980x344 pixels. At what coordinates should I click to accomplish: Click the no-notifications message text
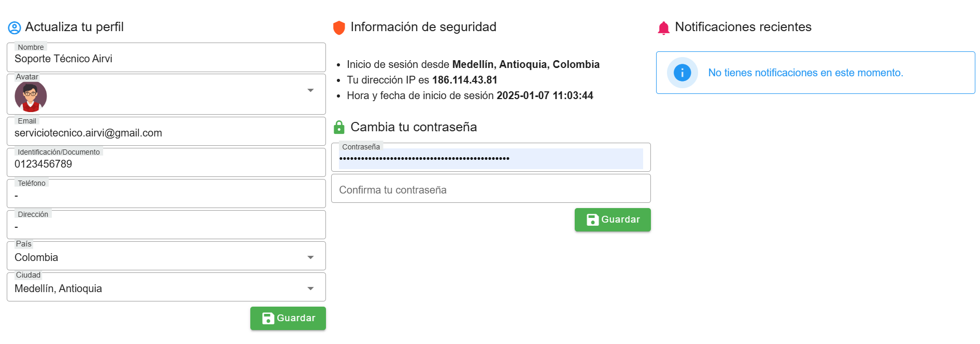point(805,73)
